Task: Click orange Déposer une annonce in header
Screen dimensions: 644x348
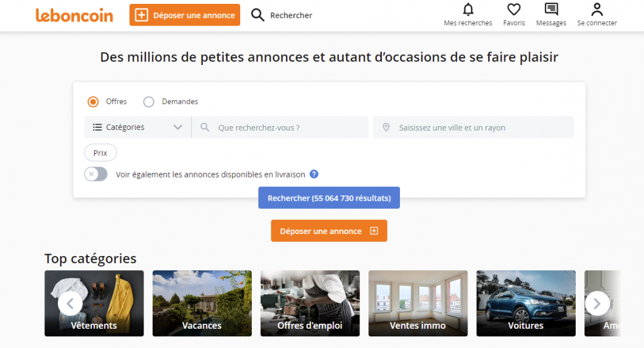Action: [185, 15]
